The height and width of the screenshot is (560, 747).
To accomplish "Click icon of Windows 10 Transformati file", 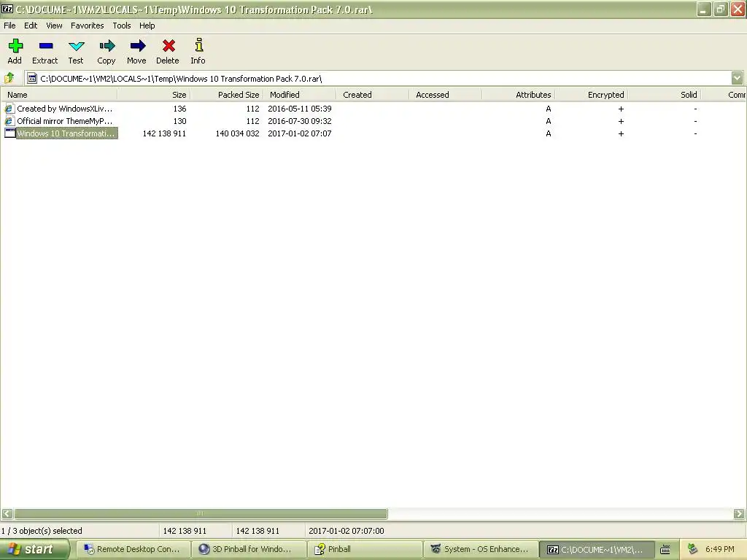I will point(9,133).
